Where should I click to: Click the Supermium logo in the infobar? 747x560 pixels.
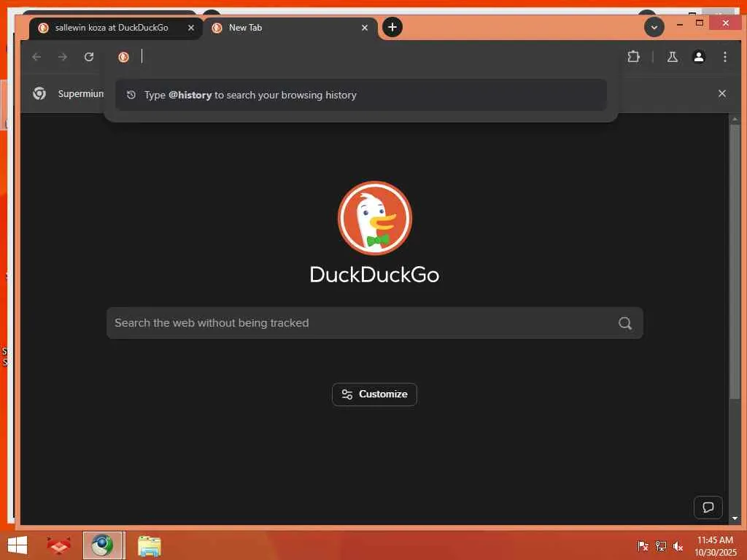click(x=39, y=93)
